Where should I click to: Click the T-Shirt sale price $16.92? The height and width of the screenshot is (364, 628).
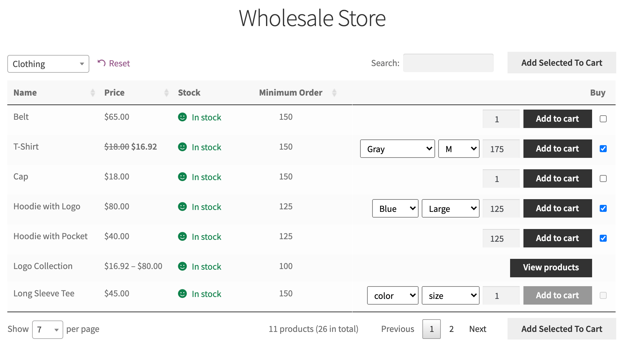click(144, 147)
